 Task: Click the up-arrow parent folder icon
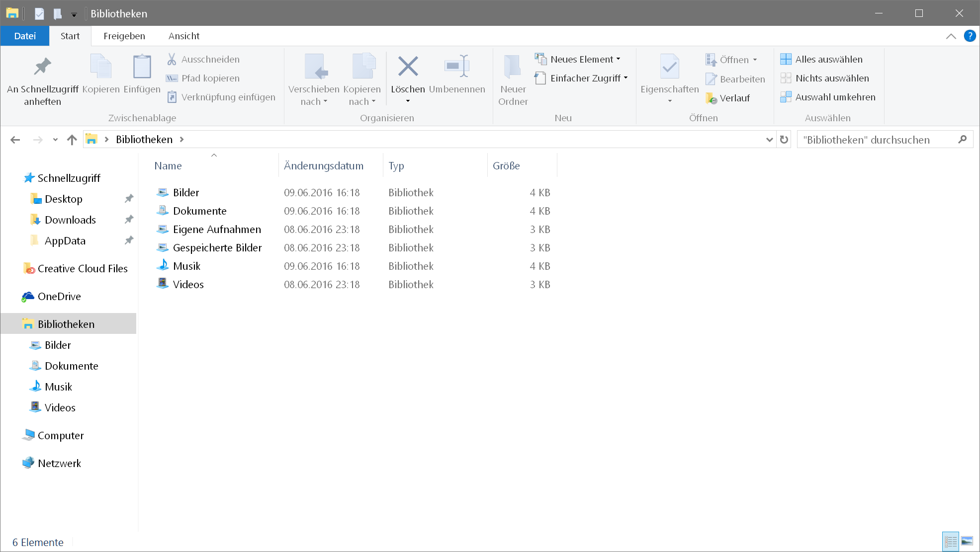coord(72,140)
